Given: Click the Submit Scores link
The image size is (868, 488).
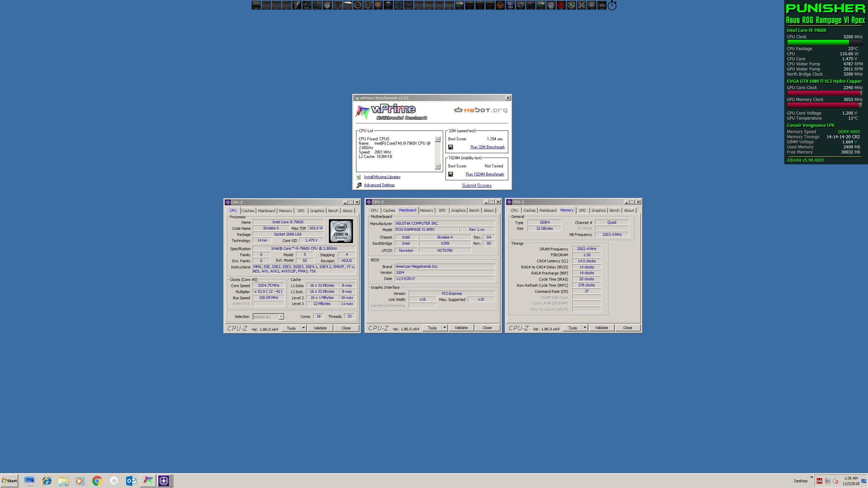Looking at the screenshot, I should pyautogui.click(x=477, y=185).
